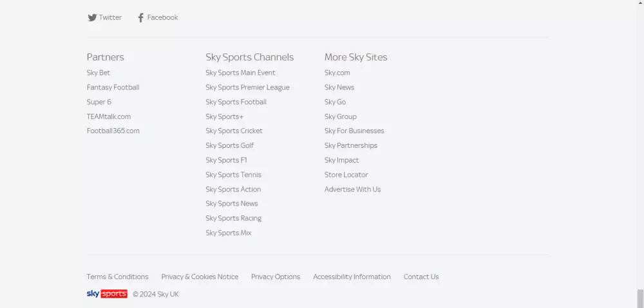
Task: Go to Fantasy Football
Action: coord(113,87)
